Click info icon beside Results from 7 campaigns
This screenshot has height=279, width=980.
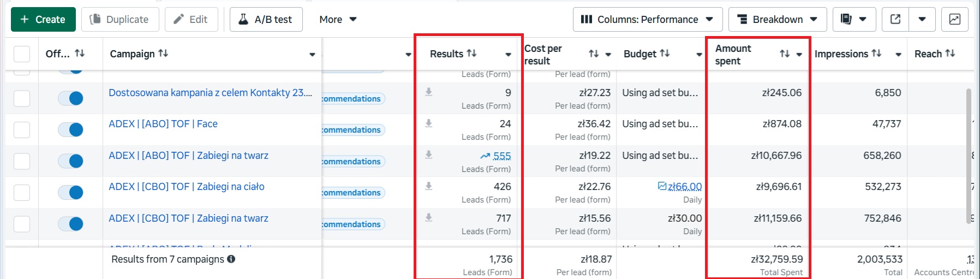point(231,259)
